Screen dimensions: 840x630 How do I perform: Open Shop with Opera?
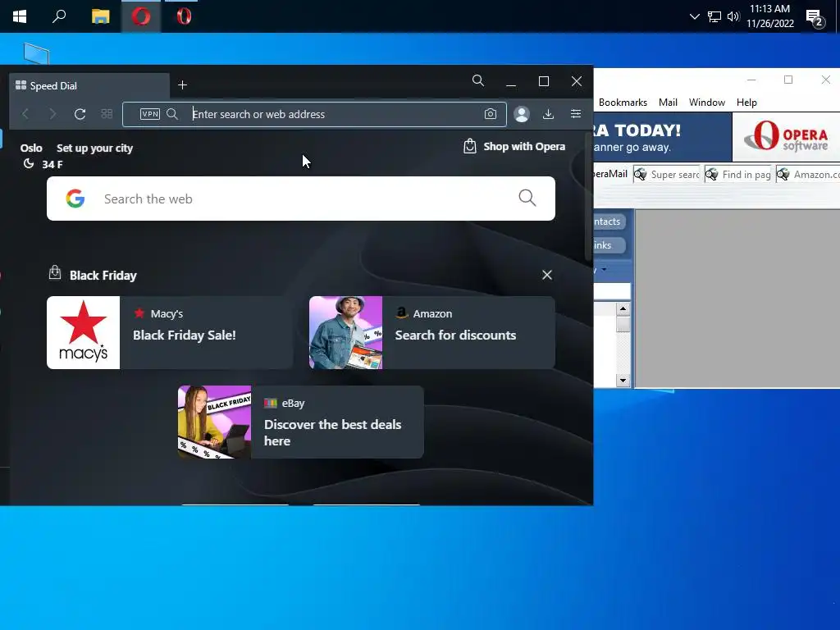click(514, 146)
